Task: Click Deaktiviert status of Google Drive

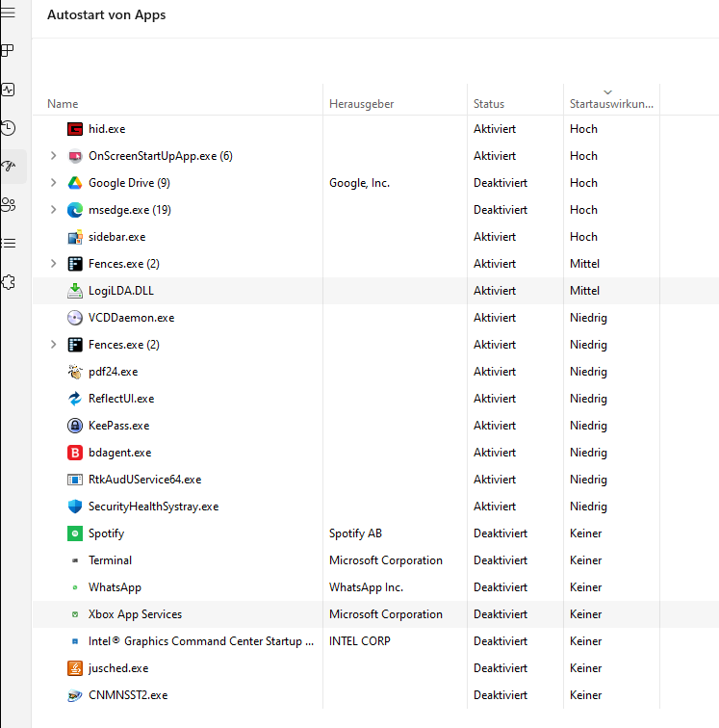Action: point(501,183)
